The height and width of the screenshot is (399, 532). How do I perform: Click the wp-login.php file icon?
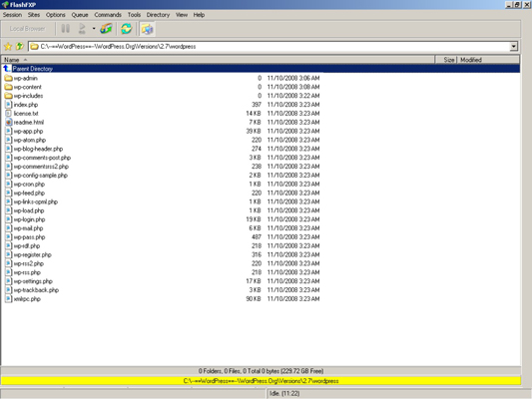pos(8,219)
